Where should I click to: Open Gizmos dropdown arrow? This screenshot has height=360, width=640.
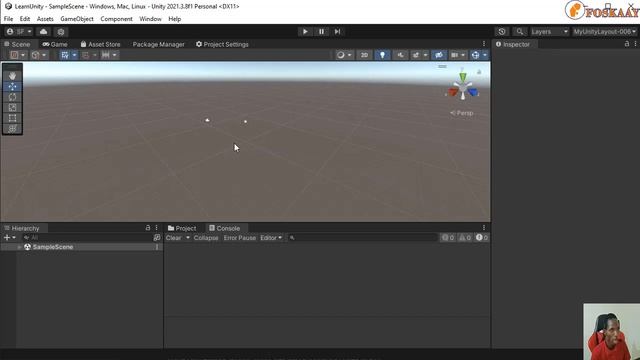(x=485, y=55)
